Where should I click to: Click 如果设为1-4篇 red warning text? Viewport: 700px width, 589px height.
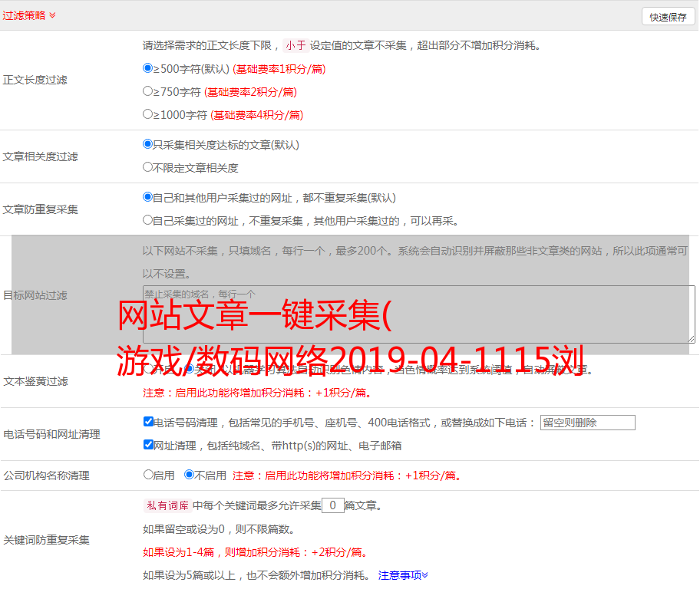(x=256, y=552)
